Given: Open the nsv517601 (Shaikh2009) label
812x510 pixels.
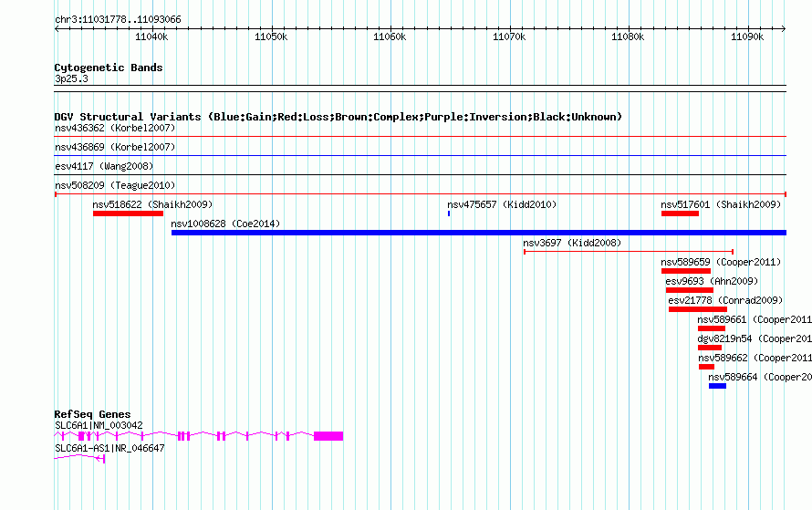Looking at the screenshot, I should [x=721, y=204].
